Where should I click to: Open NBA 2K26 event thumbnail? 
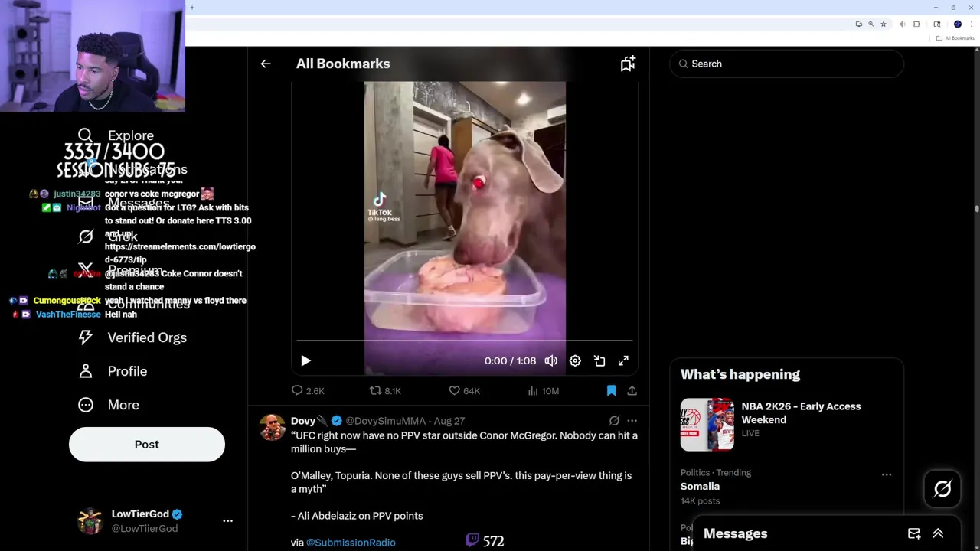pos(707,425)
